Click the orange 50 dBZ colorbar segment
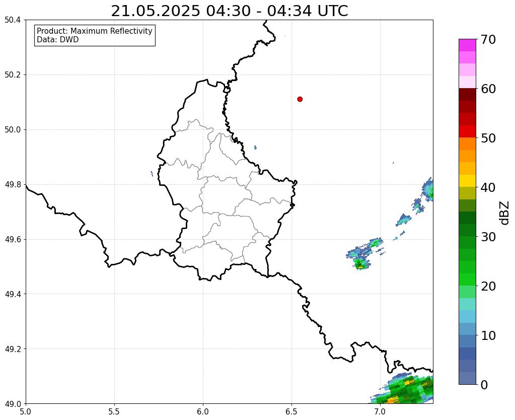515x420 pixels. tap(467, 144)
